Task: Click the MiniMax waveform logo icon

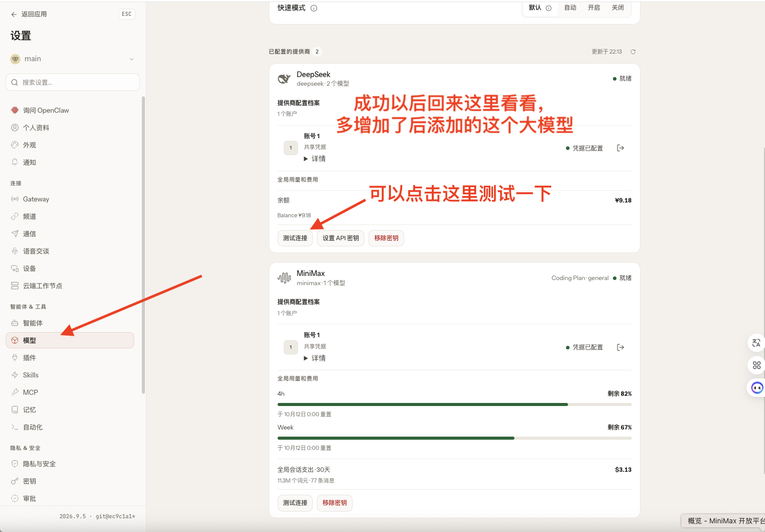Action: pos(284,278)
